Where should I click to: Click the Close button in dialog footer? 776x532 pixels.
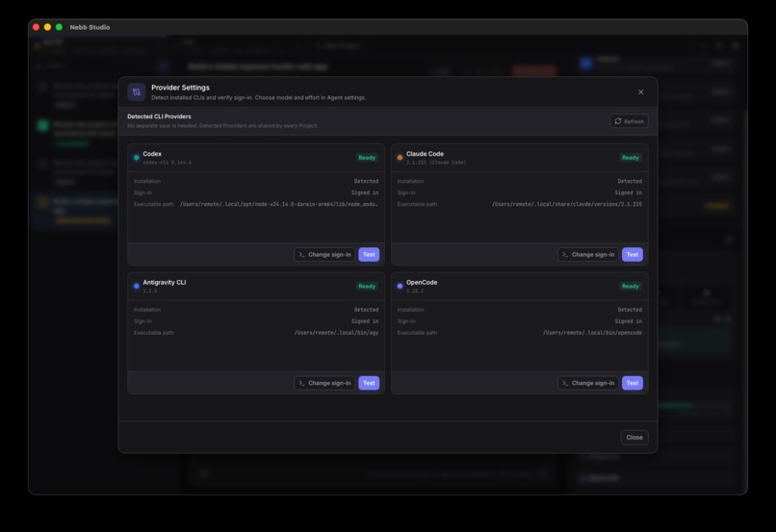tap(634, 437)
